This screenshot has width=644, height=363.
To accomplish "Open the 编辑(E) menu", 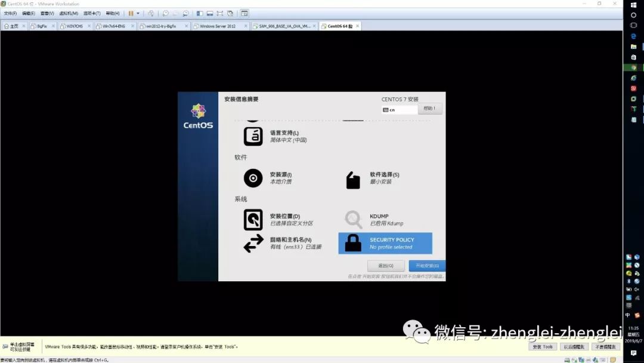I will pyautogui.click(x=29, y=14).
